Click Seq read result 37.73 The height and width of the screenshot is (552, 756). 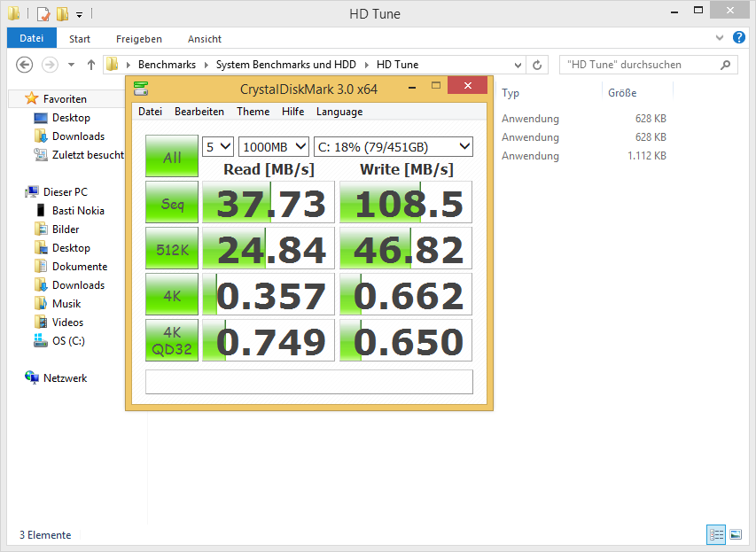point(268,202)
